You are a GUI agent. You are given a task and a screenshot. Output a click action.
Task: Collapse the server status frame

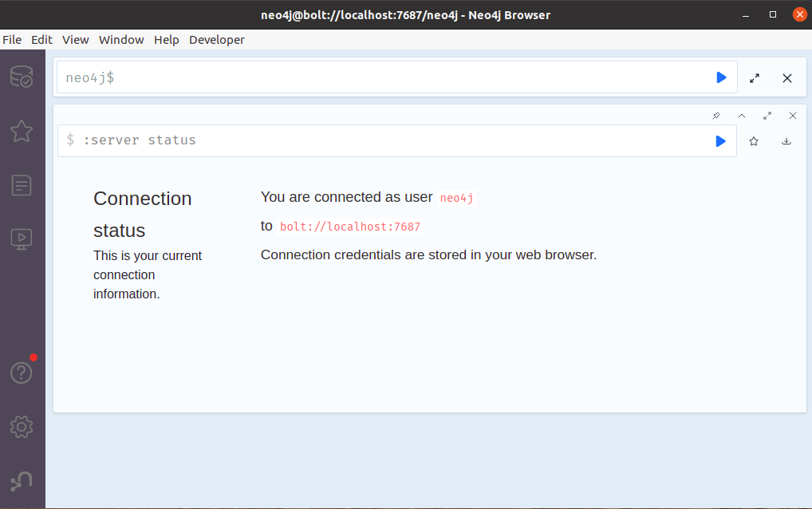(741, 116)
